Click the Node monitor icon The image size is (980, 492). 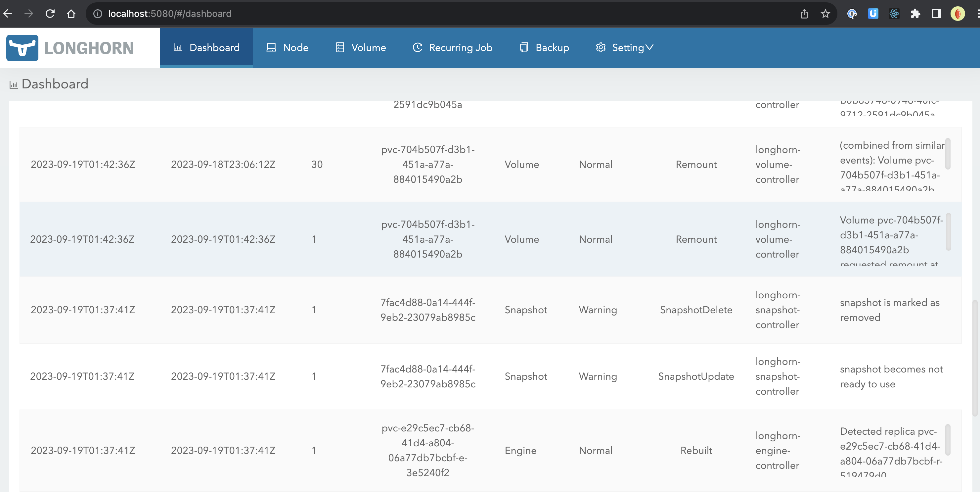click(x=271, y=47)
